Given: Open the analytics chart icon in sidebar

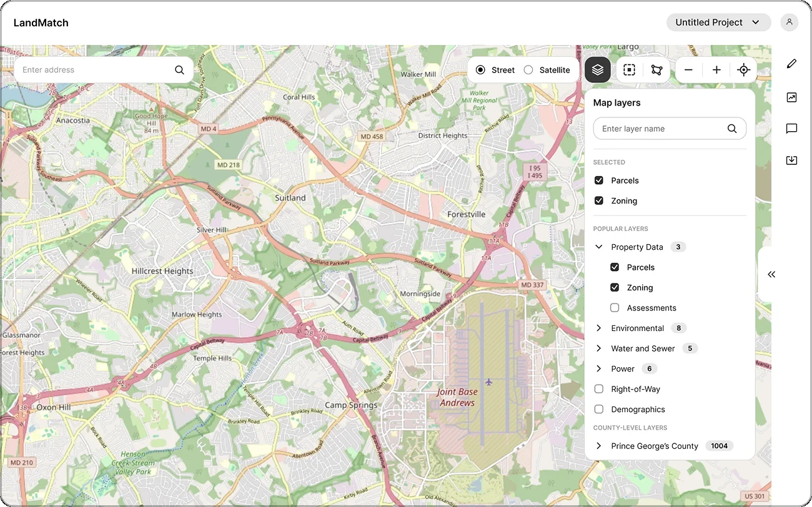Looking at the screenshot, I should (791, 97).
